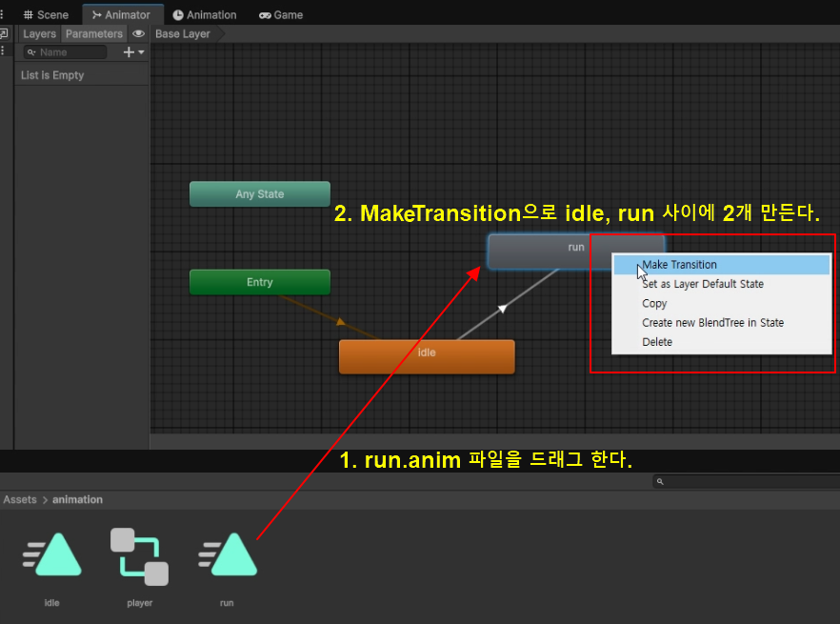Click the parameter name search field

66,52
